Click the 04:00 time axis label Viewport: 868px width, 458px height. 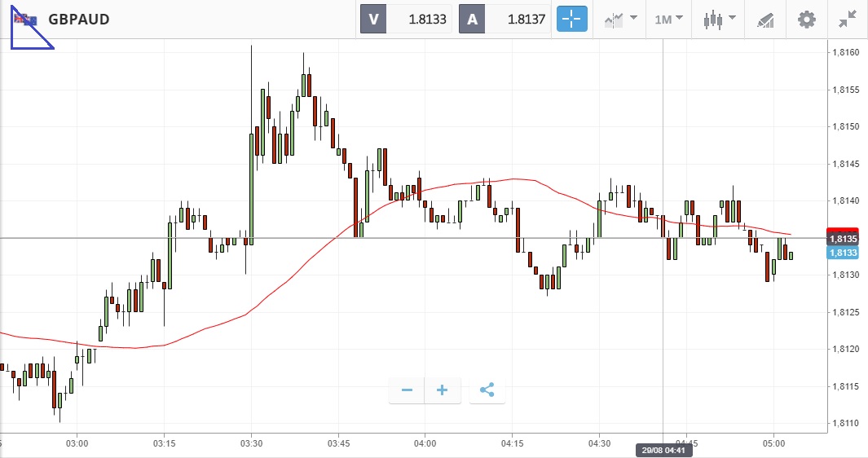[x=425, y=444]
